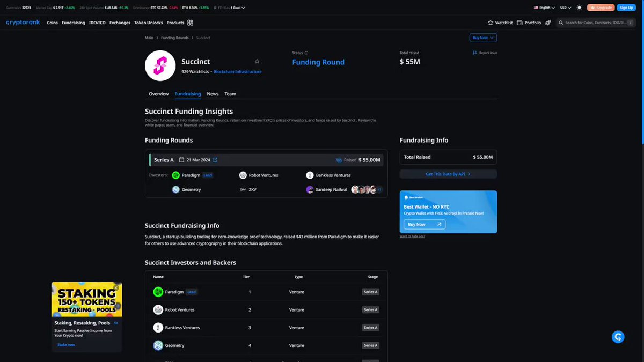
Task: Click the Stage column header
Action: [373, 277]
